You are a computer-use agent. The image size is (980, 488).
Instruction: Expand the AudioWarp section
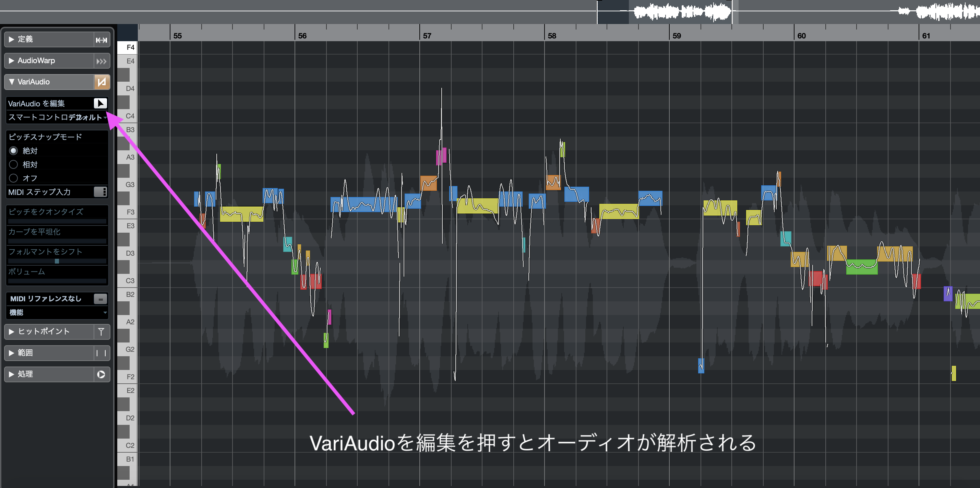point(12,60)
